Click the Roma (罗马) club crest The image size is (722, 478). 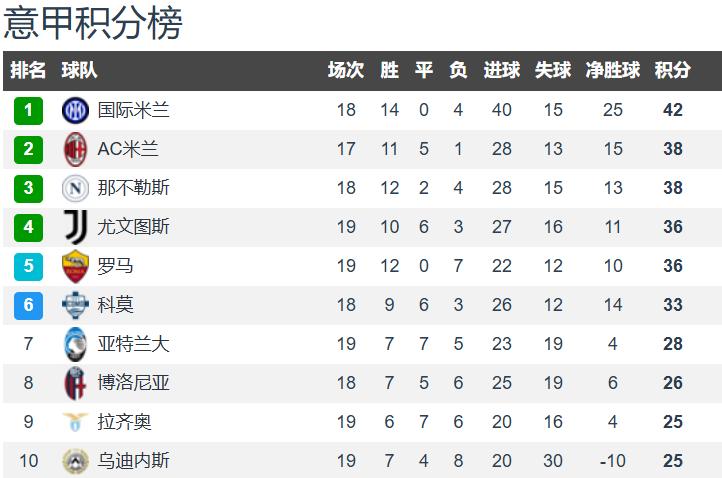click(x=75, y=266)
